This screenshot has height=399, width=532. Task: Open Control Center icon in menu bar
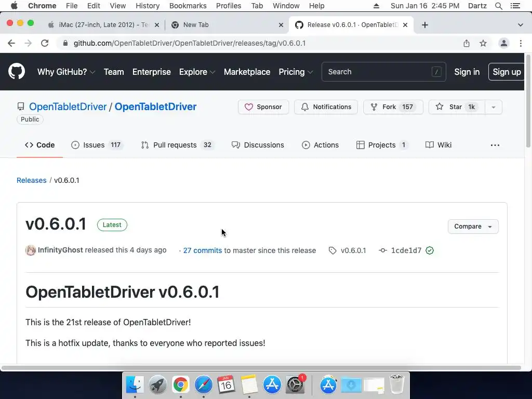[x=515, y=6]
